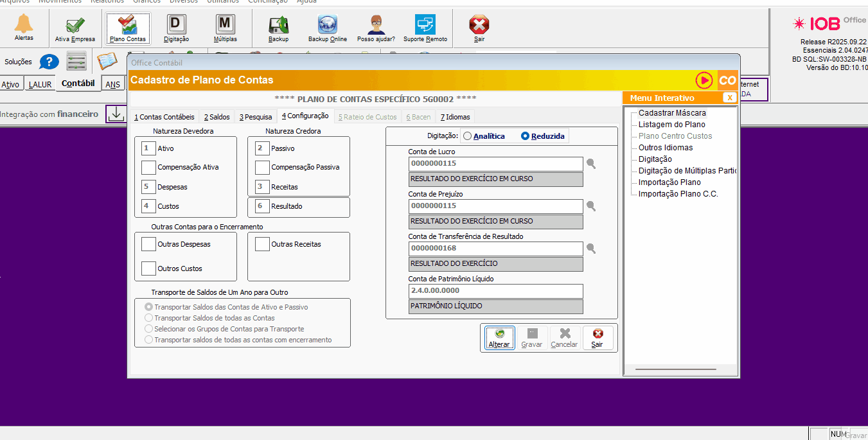The width and height of the screenshot is (868, 440).
Task: Open the Backup Online globe icon
Action: [327, 27]
